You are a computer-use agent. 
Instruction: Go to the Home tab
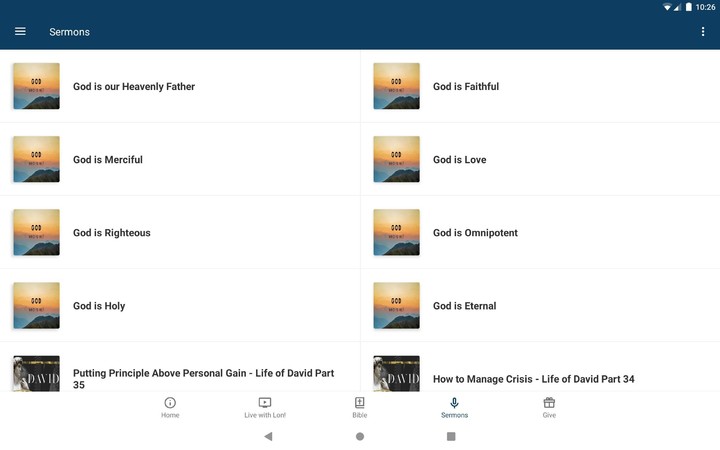coord(170,407)
